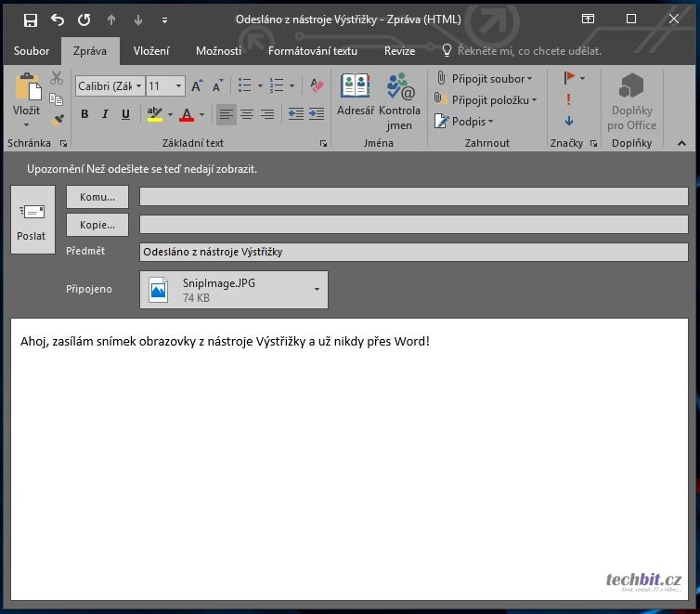The height and width of the screenshot is (614, 700).
Task: Open the font color red swatch
Action: (x=187, y=114)
